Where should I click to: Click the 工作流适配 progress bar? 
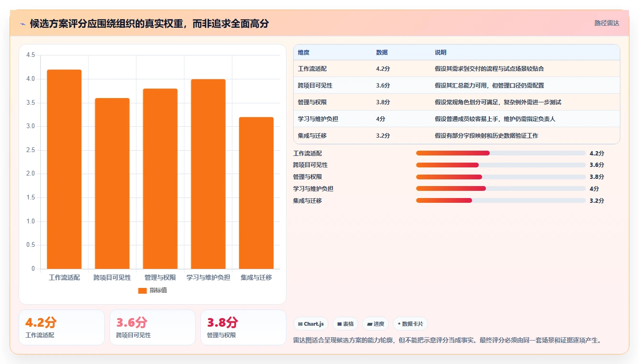[501, 153]
